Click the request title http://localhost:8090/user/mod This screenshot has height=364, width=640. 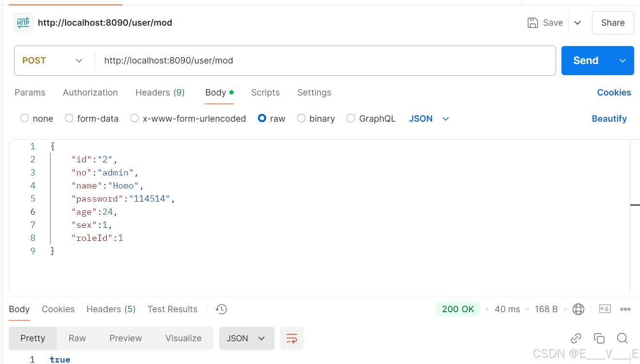coord(105,23)
